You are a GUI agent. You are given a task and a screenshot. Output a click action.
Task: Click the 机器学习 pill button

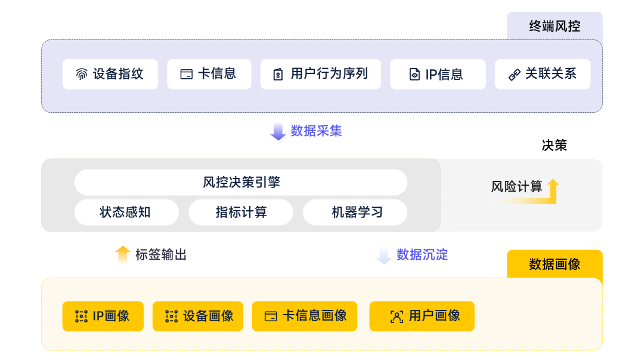coord(355,213)
